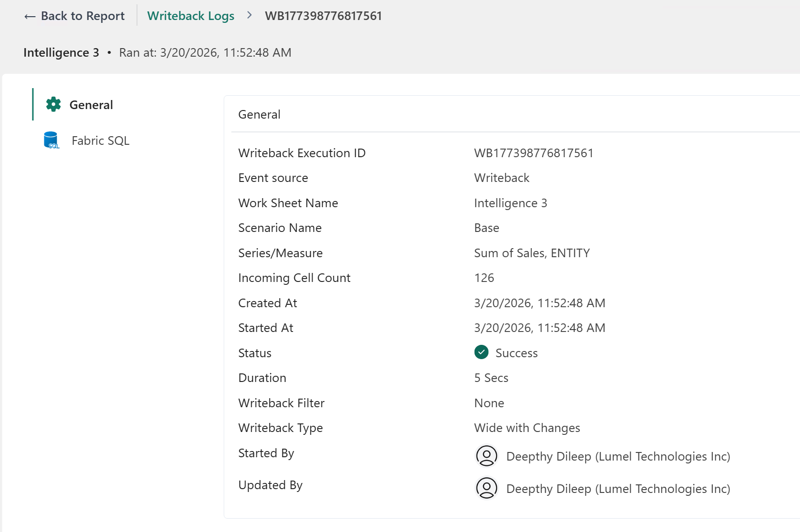Viewport: 800px width, 532px height.
Task: Select the General gear icon
Action: tap(53, 104)
